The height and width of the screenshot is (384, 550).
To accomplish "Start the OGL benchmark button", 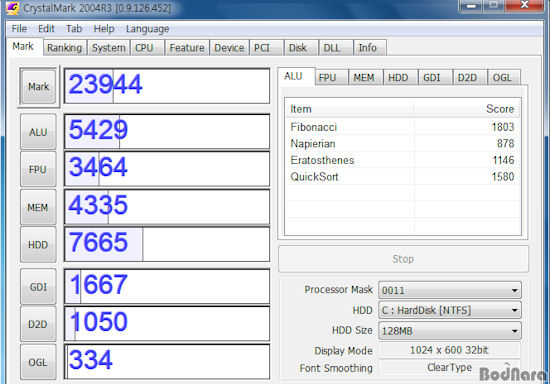I will [x=38, y=362].
